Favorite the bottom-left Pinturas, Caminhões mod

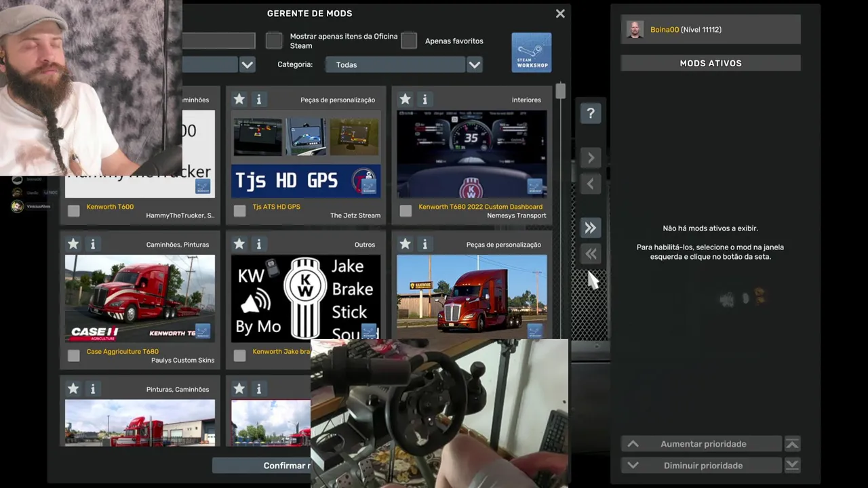(x=73, y=389)
